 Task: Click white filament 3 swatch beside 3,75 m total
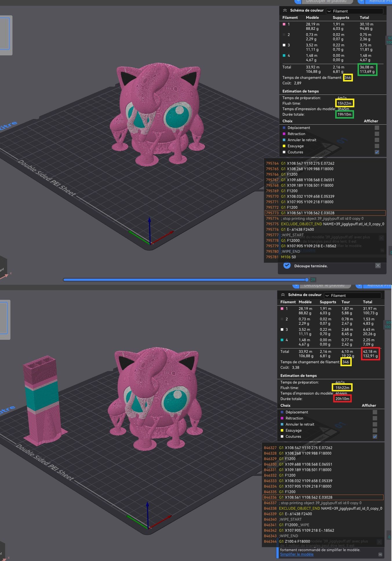coord(284,45)
